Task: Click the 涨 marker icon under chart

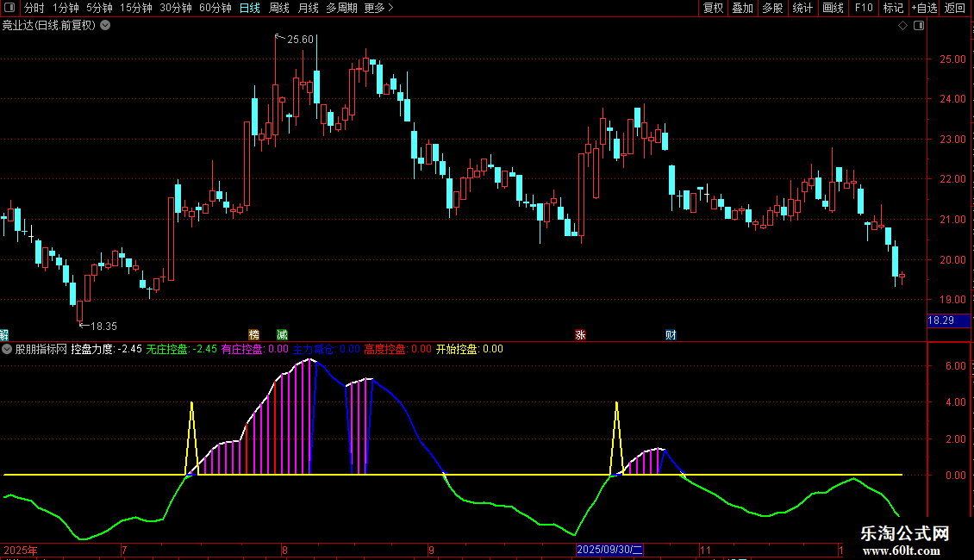Action: (x=580, y=334)
